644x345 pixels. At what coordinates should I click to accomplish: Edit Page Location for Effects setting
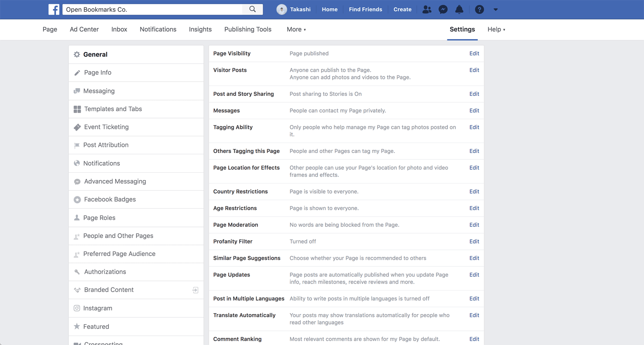tap(474, 168)
